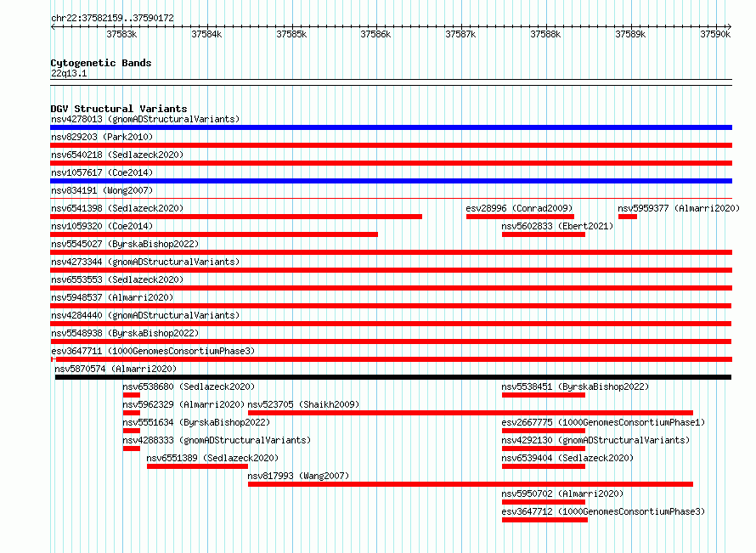The width and height of the screenshot is (756, 553).
Task: Click variant nsv5948537 (Almarri2020)
Action: (112, 297)
